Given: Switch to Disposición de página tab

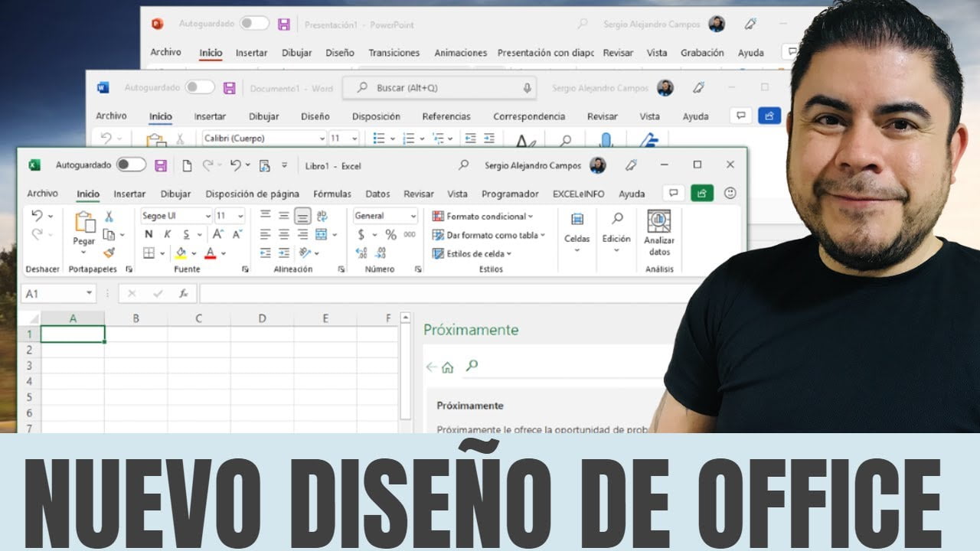Looking at the screenshot, I should [252, 194].
